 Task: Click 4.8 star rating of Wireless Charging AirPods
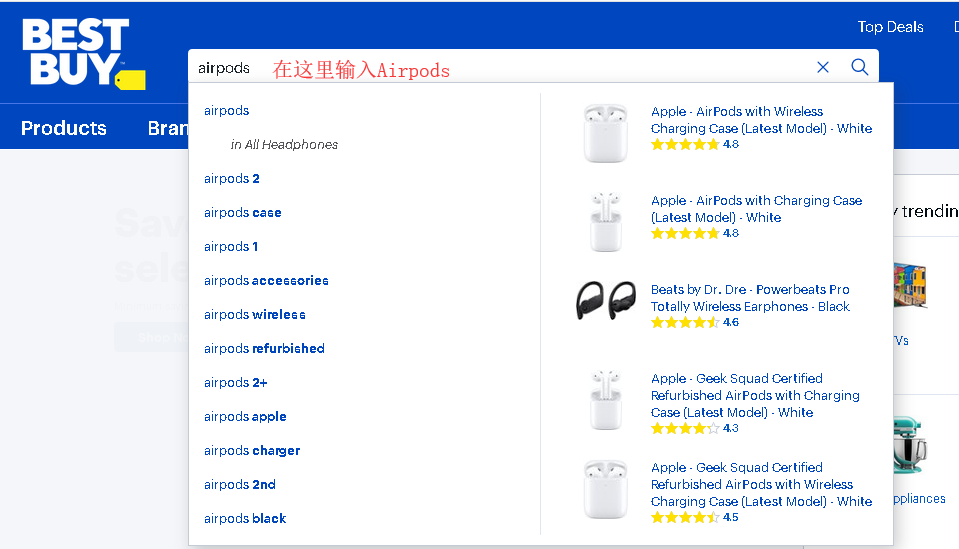click(695, 144)
